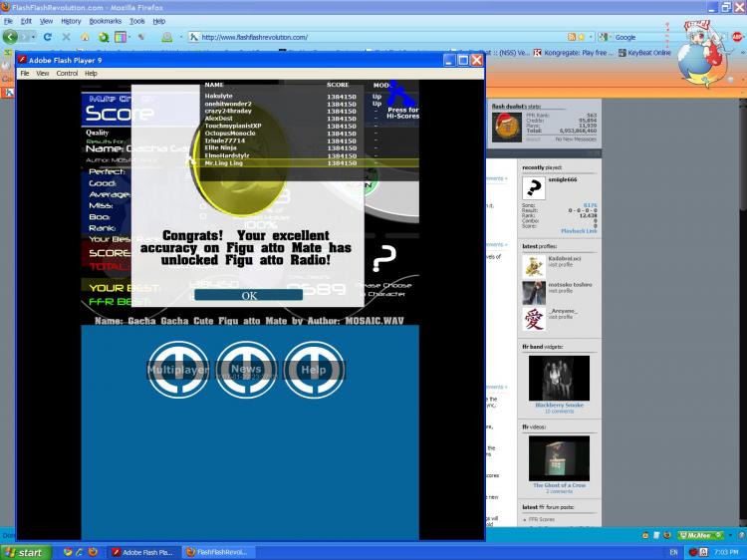This screenshot has height=560, width=747.
Task: Open the back/forward history dropdown arrow
Action: pyautogui.click(x=33, y=37)
